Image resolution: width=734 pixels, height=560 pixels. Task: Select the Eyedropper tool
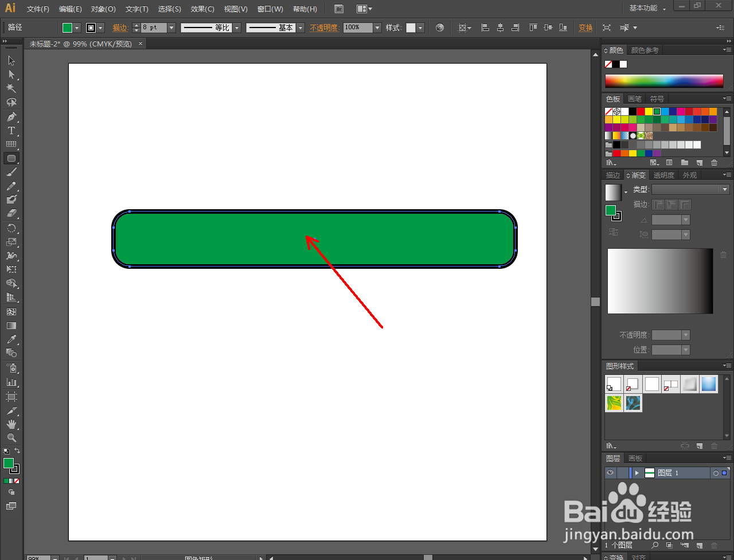pyautogui.click(x=11, y=339)
